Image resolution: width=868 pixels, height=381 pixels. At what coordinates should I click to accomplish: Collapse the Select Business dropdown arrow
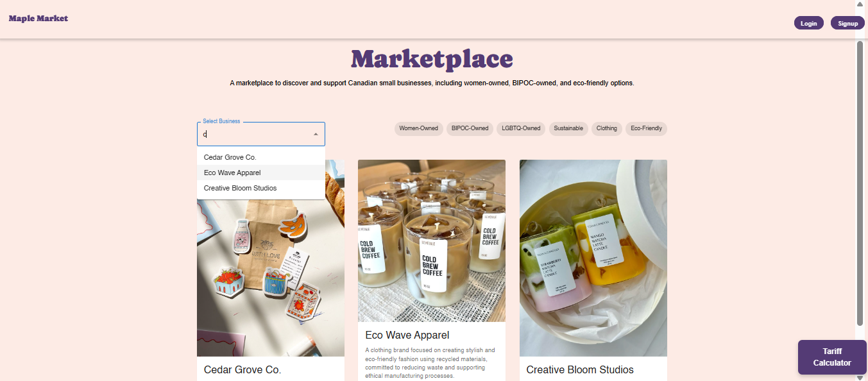[316, 134]
